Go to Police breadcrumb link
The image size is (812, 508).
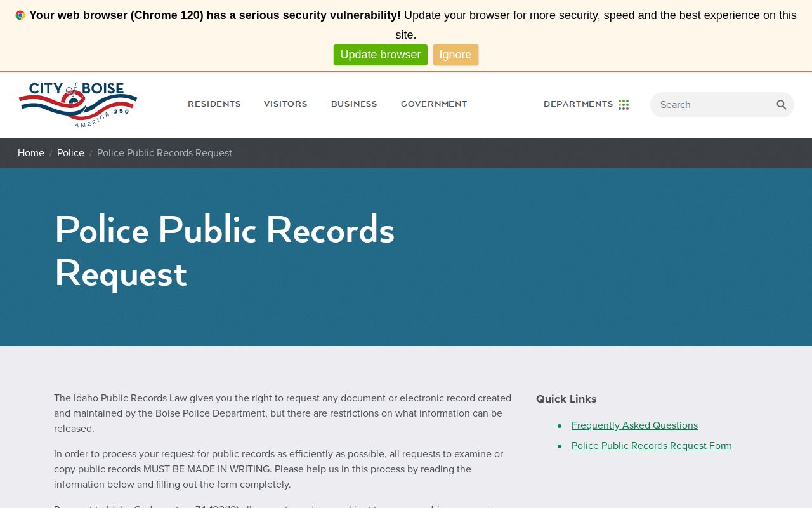point(70,153)
